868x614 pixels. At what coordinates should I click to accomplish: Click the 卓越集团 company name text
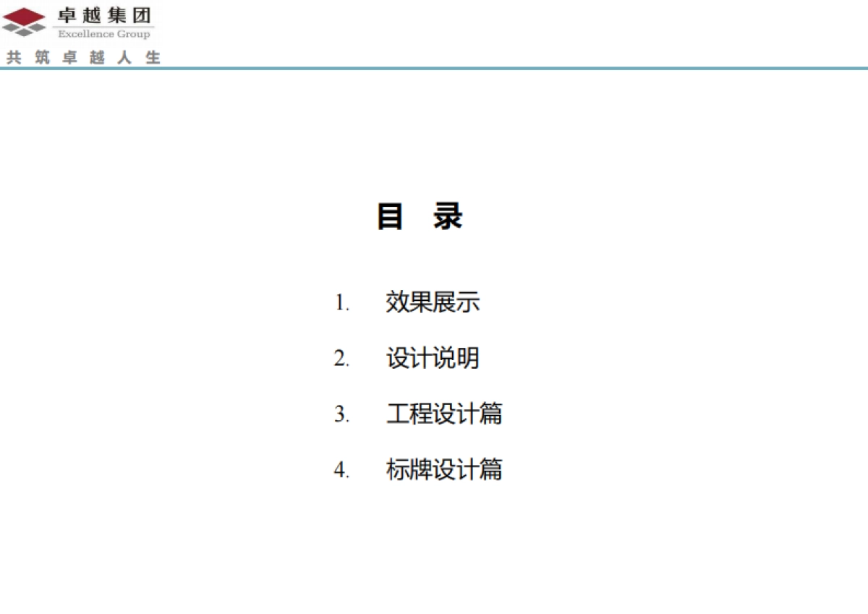coord(104,15)
